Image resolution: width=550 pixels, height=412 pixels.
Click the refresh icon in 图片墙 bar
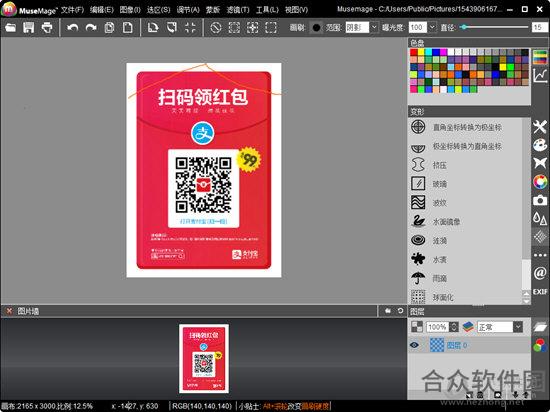tap(400, 311)
